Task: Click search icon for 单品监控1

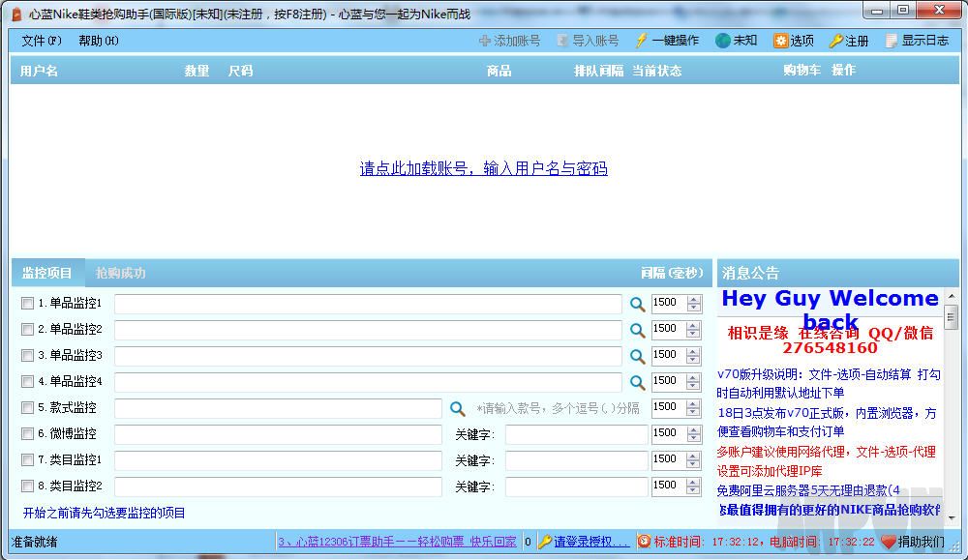Action: click(x=637, y=304)
